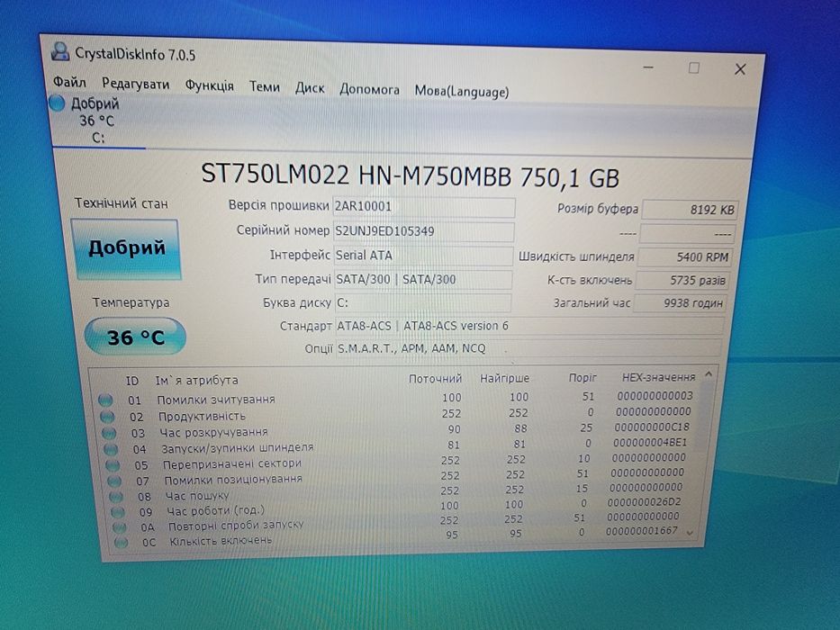
Task: Click the status dot for attribute 05
Action: (113, 465)
